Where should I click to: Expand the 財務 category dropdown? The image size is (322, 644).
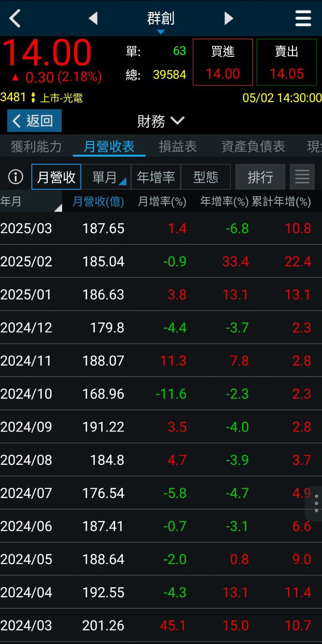(x=161, y=121)
